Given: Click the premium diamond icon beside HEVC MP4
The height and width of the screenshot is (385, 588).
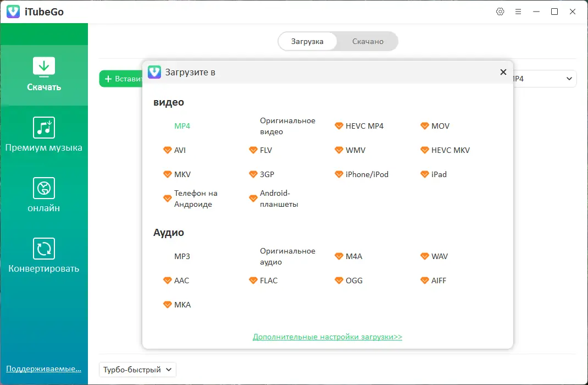Looking at the screenshot, I should [339, 126].
